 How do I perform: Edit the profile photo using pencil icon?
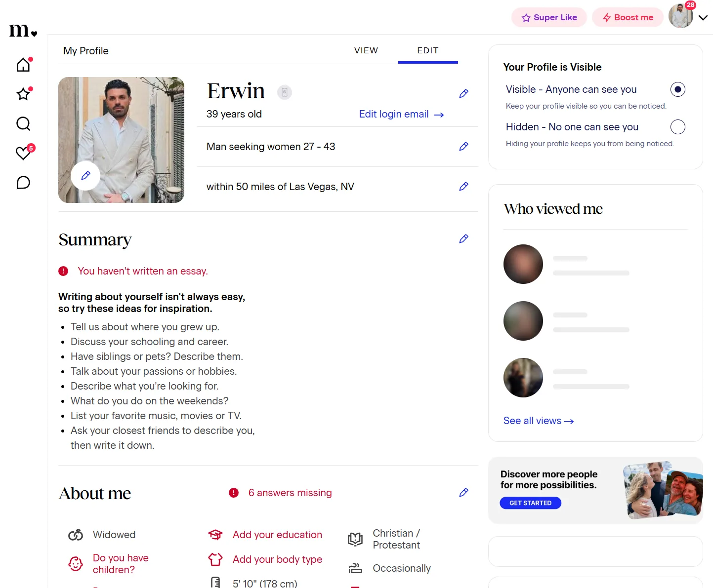[85, 175]
